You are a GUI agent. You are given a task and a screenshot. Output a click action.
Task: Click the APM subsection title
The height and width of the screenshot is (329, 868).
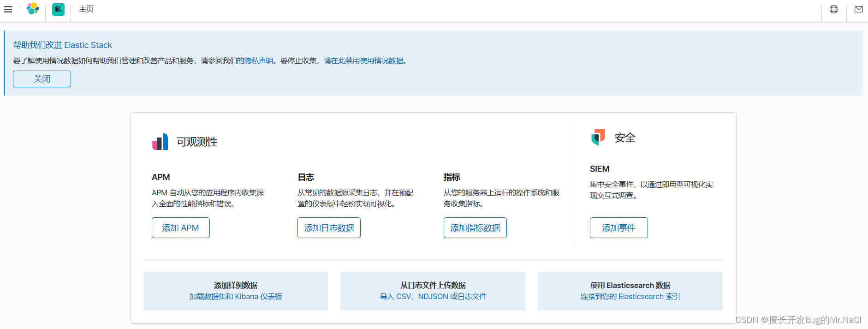[161, 177]
